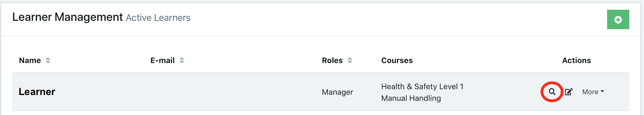Sort by Name using its arrow icon

click(48, 60)
